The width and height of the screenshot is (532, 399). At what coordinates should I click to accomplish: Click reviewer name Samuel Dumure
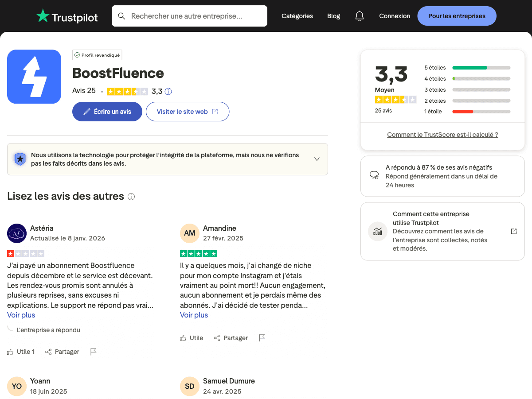pos(229,381)
